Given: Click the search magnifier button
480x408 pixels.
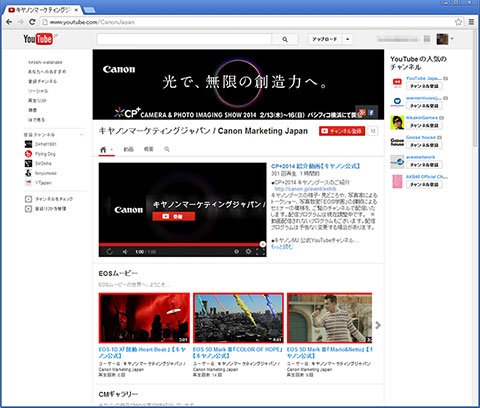Looking at the screenshot, I should tap(285, 39).
